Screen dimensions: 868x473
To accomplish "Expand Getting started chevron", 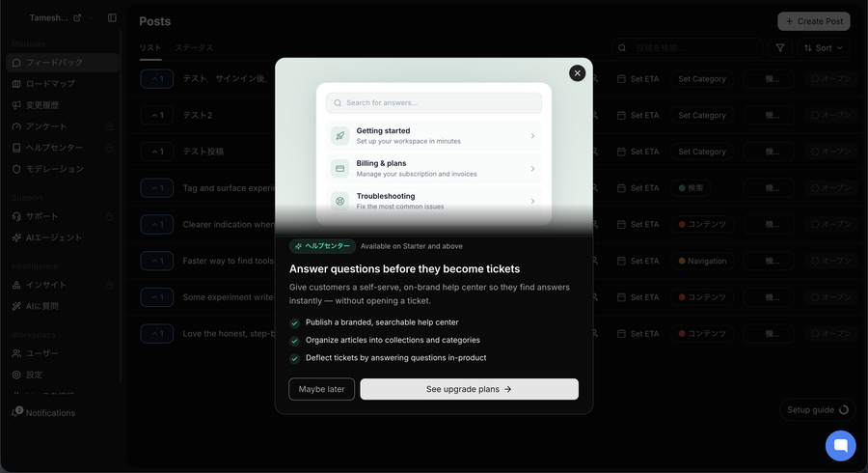I will [x=532, y=136].
